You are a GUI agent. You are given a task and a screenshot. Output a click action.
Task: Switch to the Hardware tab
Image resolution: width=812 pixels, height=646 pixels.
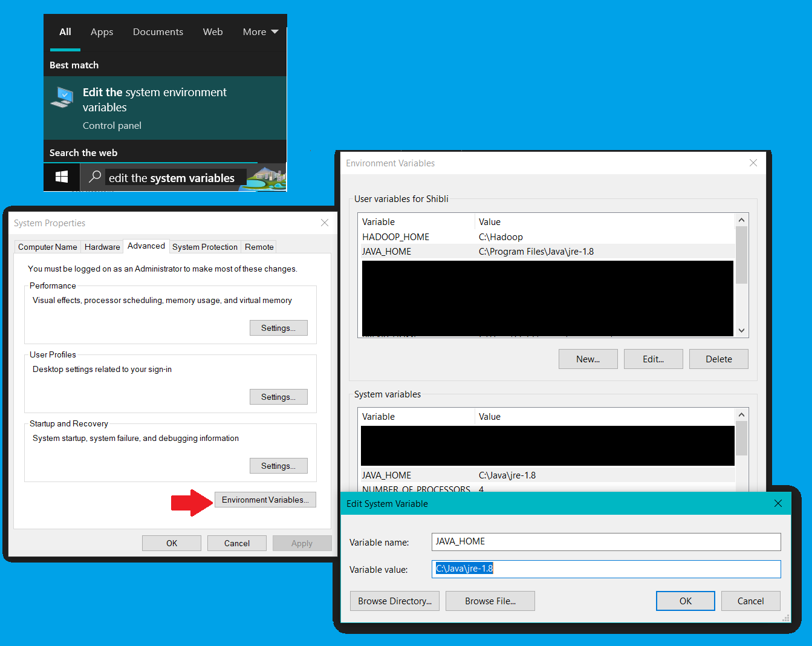(x=102, y=247)
